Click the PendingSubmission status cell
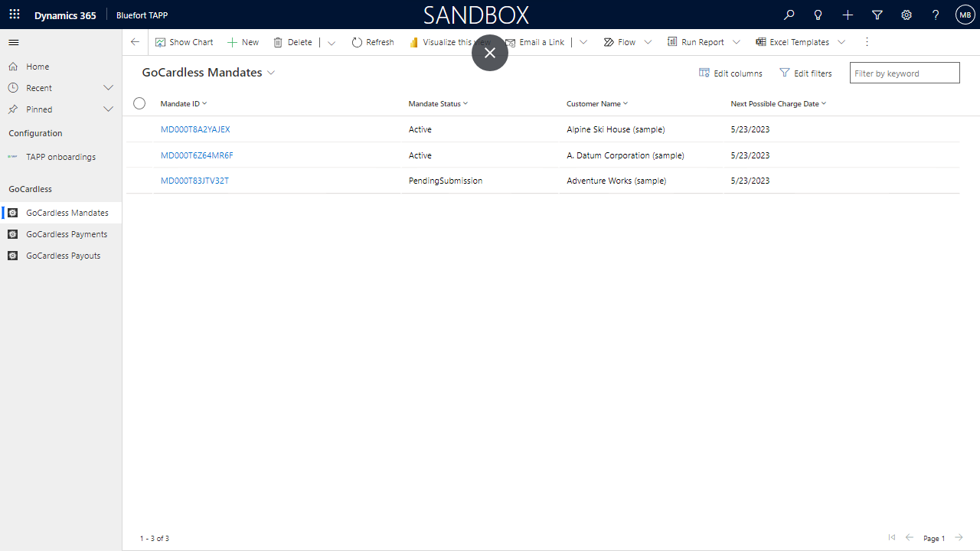 coord(446,181)
